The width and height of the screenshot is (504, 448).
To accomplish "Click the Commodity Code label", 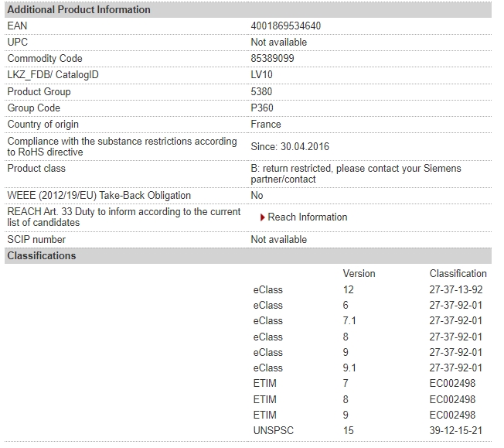I will point(45,58).
